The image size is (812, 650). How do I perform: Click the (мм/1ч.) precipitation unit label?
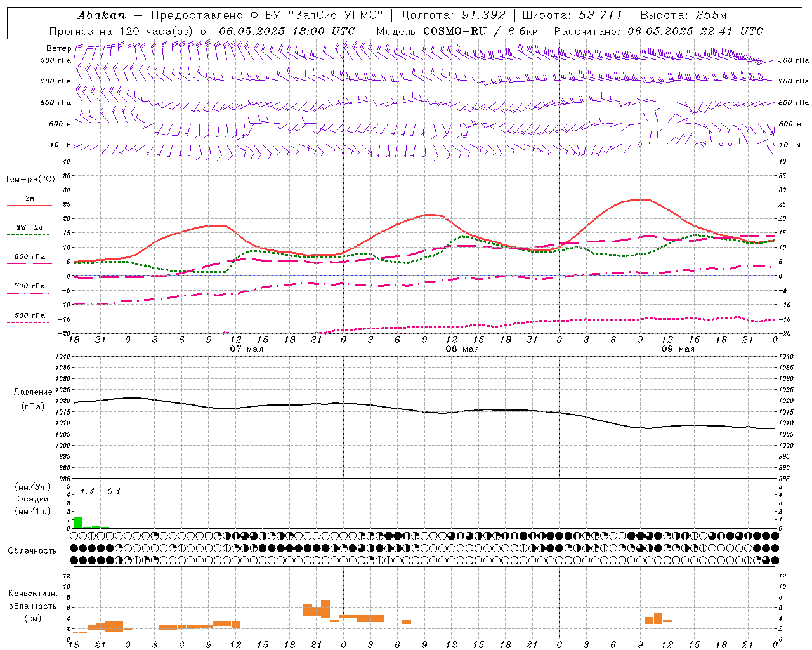point(33,511)
